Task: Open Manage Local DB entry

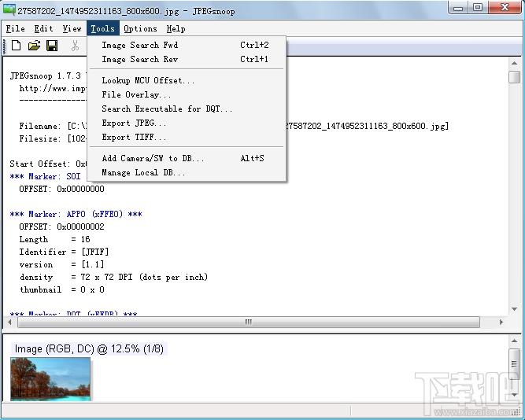Action: coord(187,173)
